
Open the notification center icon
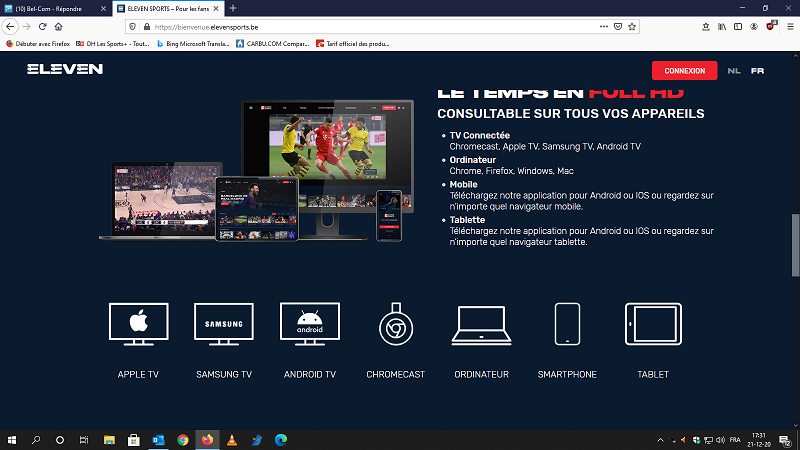(785, 440)
